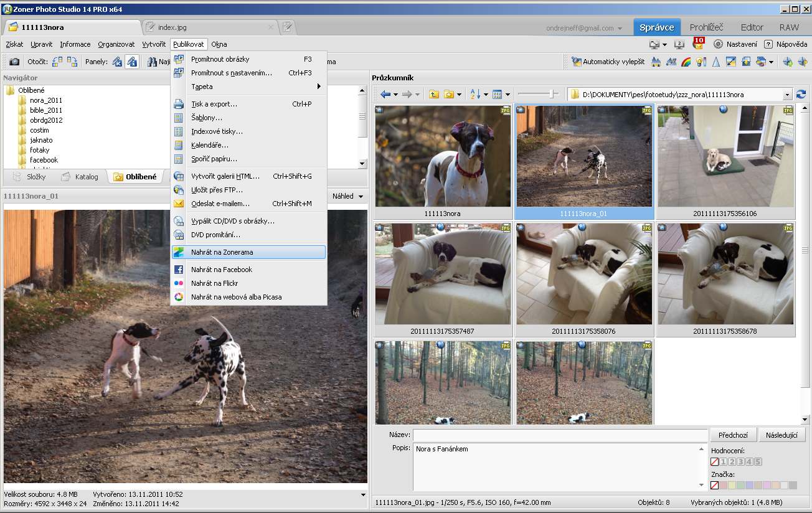Image resolution: width=812 pixels, height=513 pixels.
Task: Click the second monitor icon
Action: click(x=679, y=44)
